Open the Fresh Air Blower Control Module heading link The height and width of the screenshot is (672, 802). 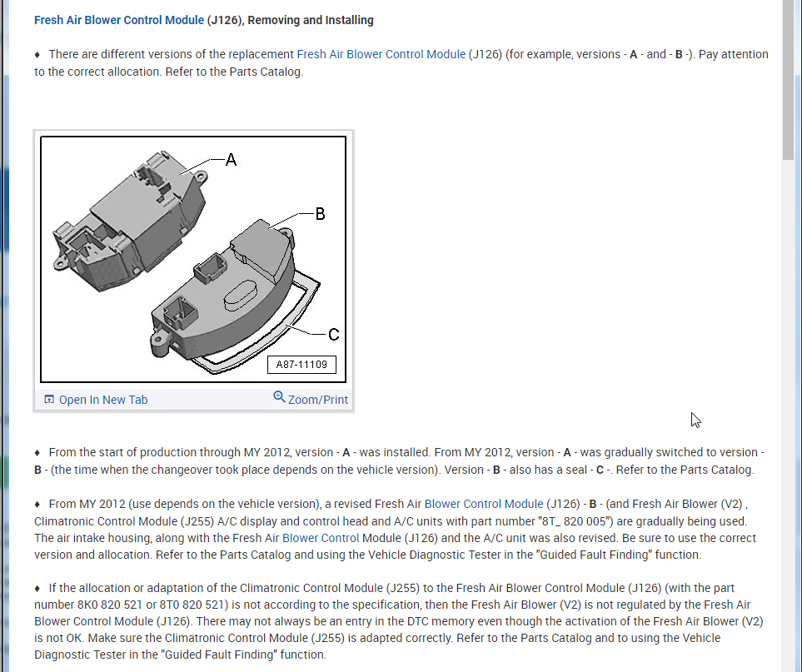coord(118,20)
